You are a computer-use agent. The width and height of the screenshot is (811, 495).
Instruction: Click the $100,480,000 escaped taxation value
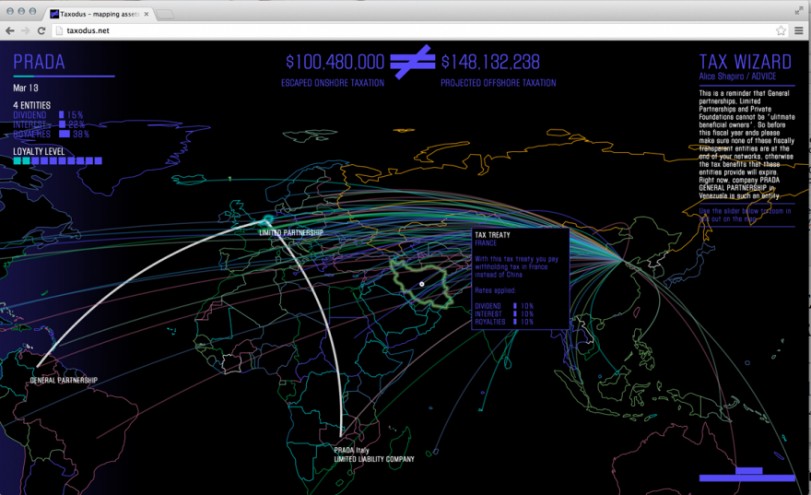click(335, 62)
